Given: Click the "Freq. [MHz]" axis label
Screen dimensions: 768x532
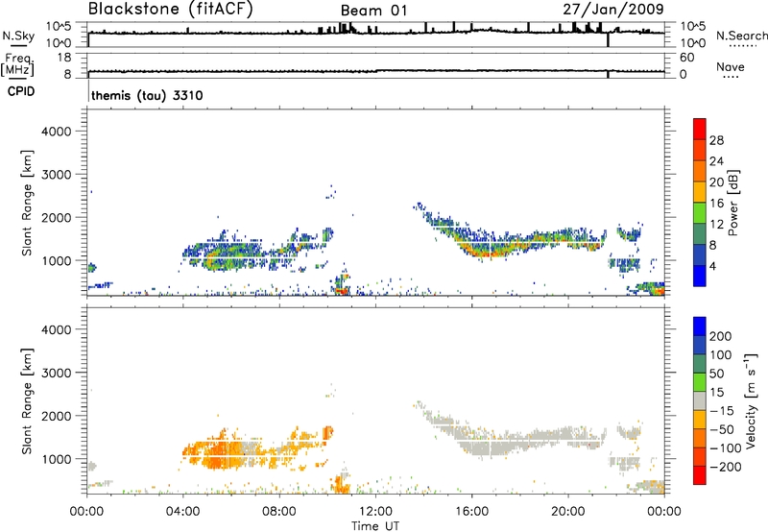Looking at the screenshot, I should pyautogui.click(x=17, y=65).
